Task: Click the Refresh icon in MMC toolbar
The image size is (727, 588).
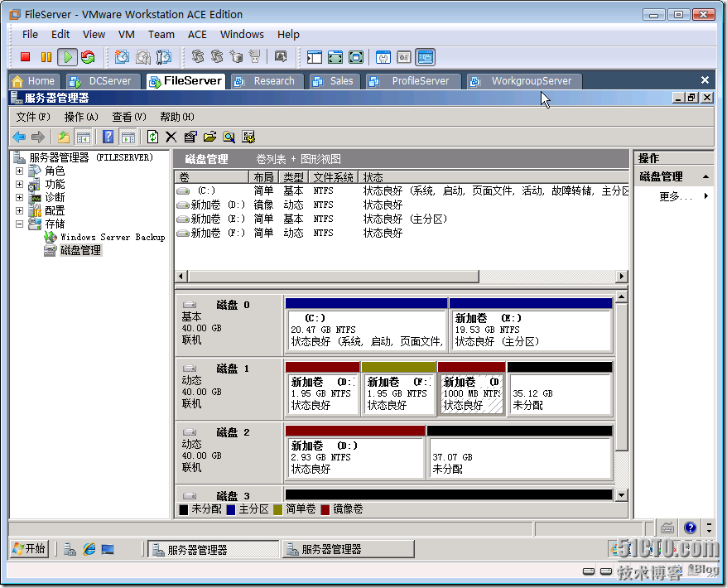Action: pyautogui.click(x=152, y=137)
